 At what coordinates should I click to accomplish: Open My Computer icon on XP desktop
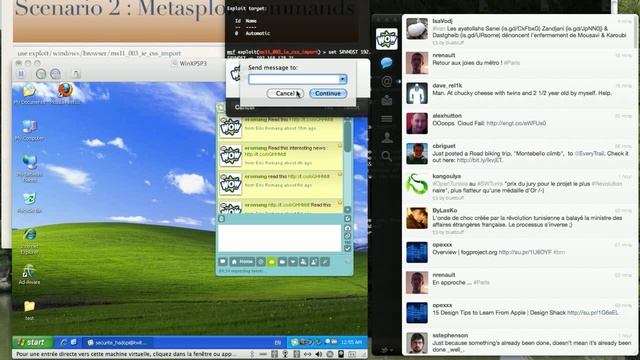[x=29, y=131]
